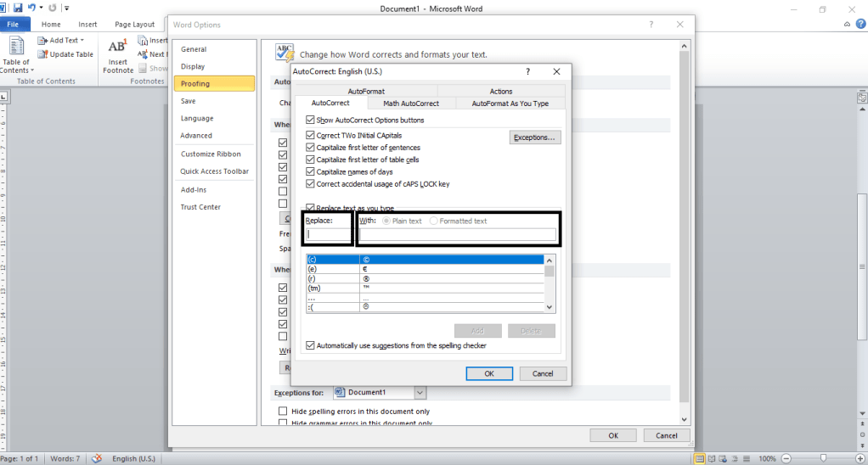This screenshot has height=465, width=868.
Task: Expand the Undo history dropdown arrow
Action: point(41,8)
